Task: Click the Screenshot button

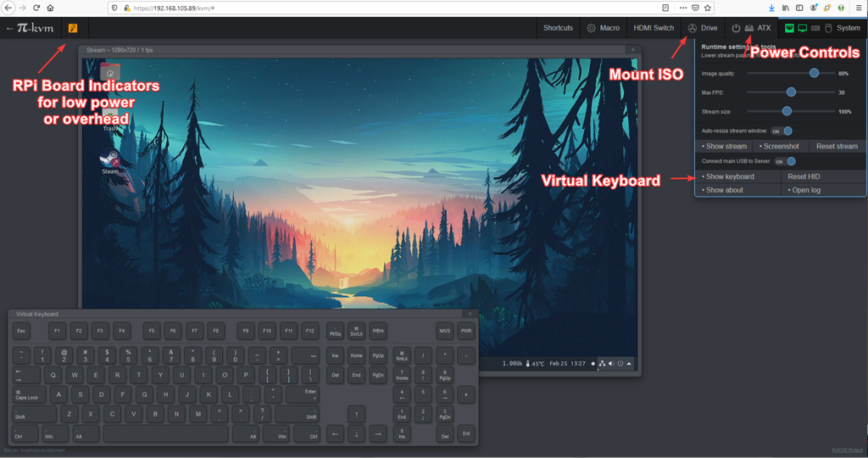Action: [781, 146]
